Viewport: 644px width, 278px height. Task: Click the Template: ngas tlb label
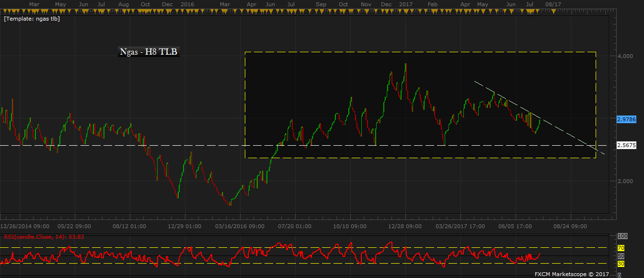(x=32, y=19)
